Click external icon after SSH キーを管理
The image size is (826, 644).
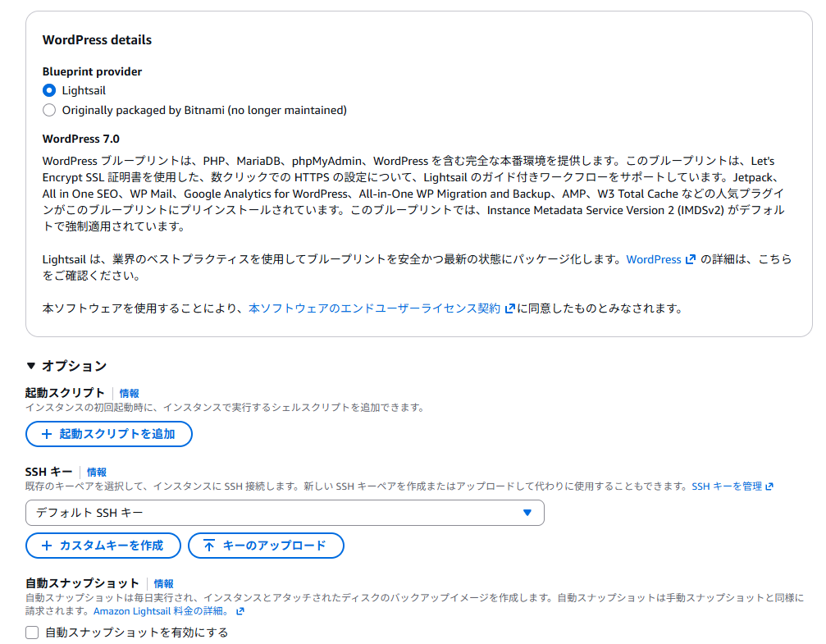coord(769,486)
